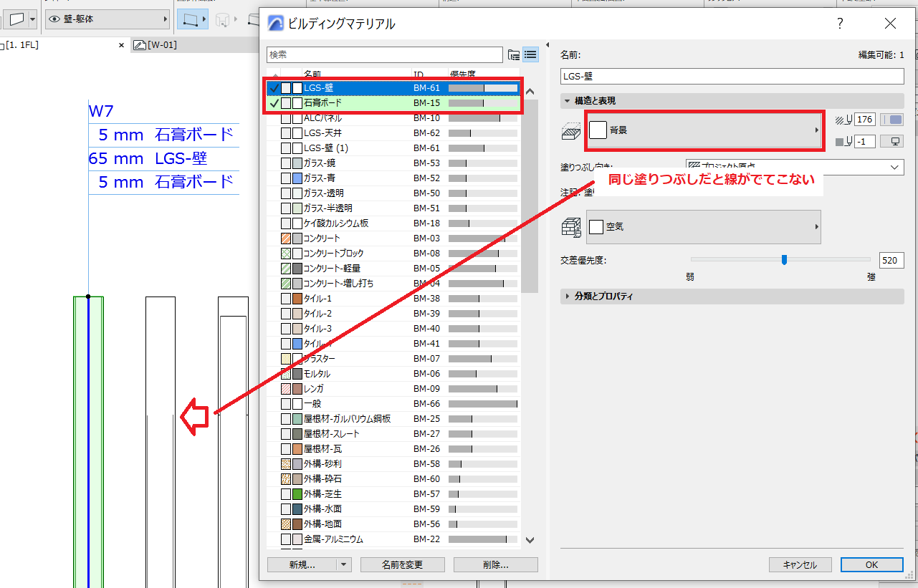Confirm with the OK button
Image resolution: width=918 pixels, height=588 pixels.
[x=871, y=565]
